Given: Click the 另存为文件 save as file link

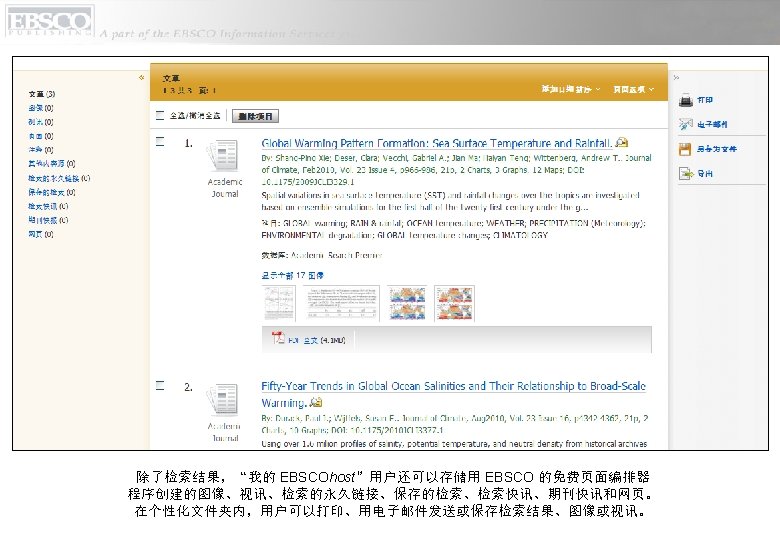Looking at the screenshot, I should coord(717,149).
